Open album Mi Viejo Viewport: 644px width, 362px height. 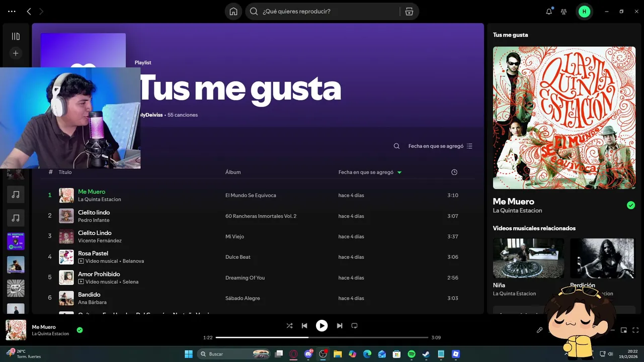coord(234,236)
